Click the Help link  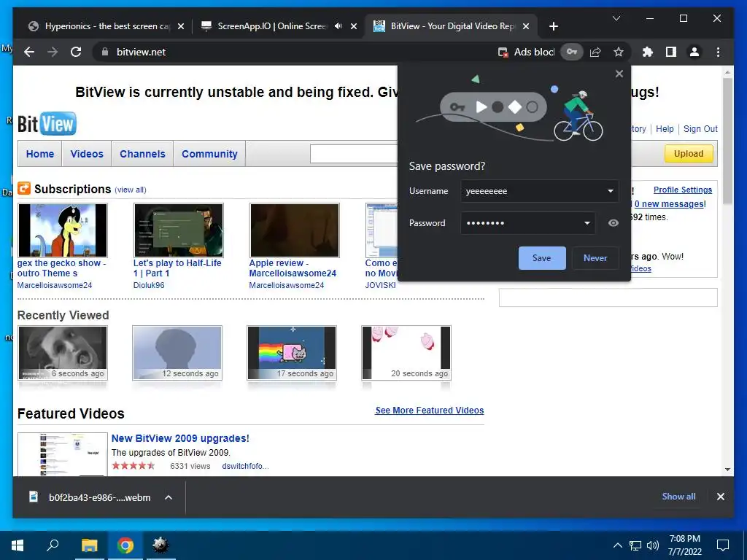coord(665,129)
